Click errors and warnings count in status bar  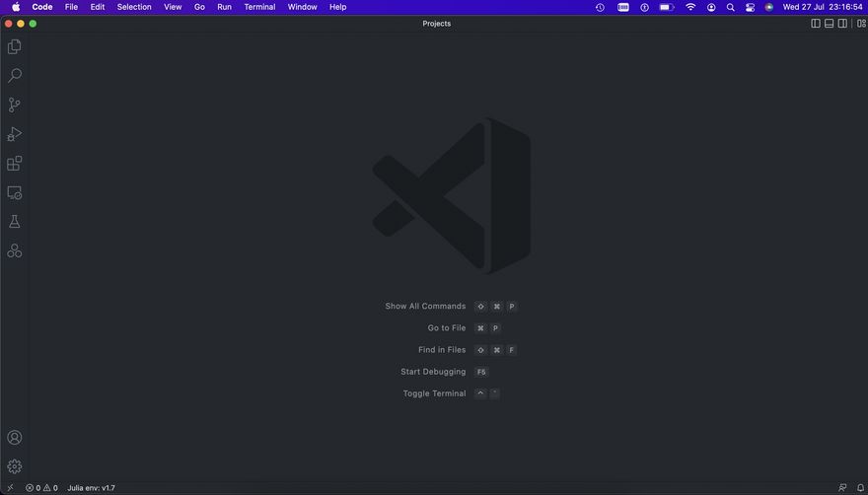tap(41, 488)
